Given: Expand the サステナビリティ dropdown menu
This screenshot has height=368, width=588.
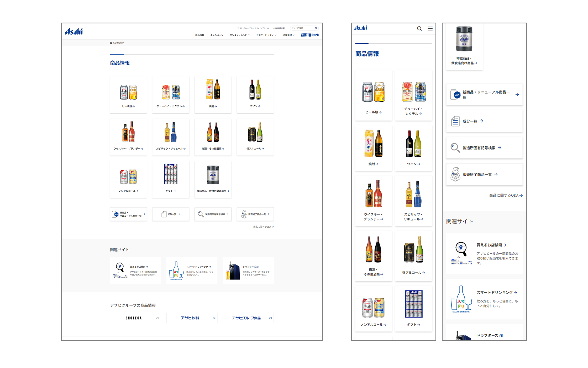Looking at the screenshot, I should [266, 35].
